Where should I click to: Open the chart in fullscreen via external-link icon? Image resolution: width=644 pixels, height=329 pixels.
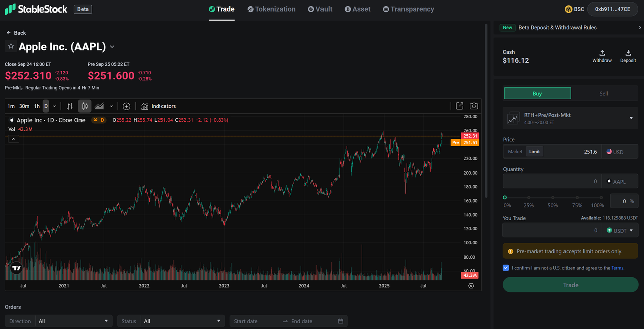[x=459, y=106]
